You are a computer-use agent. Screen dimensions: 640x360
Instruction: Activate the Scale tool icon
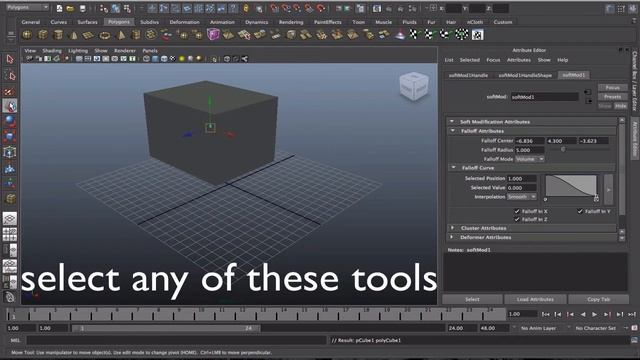tap(10, 137)
